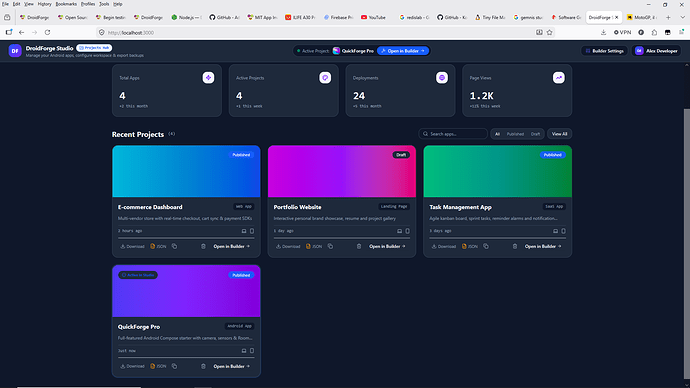Screen dimensions: 690x388
Task: Click the Total Apps card icon
Action: click(208, 78)
